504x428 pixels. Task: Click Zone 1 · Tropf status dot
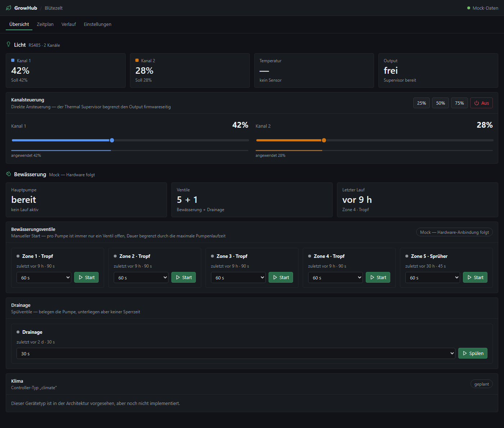(18, 256)
